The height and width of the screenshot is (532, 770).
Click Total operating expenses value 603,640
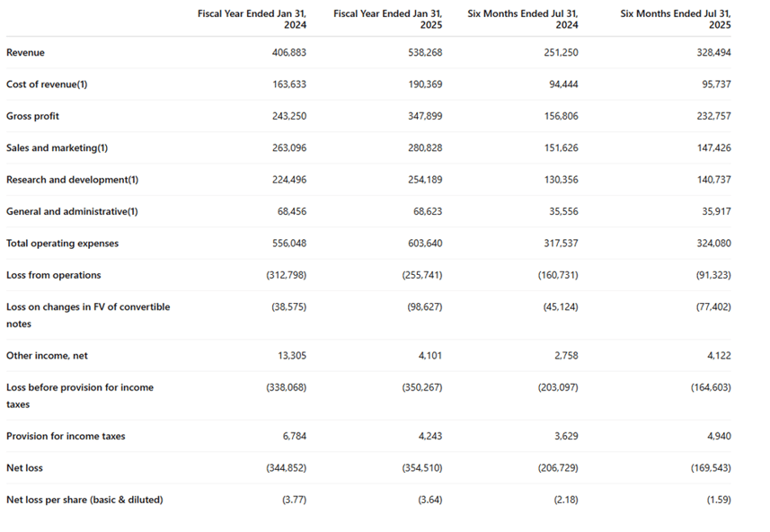(425, 244)
